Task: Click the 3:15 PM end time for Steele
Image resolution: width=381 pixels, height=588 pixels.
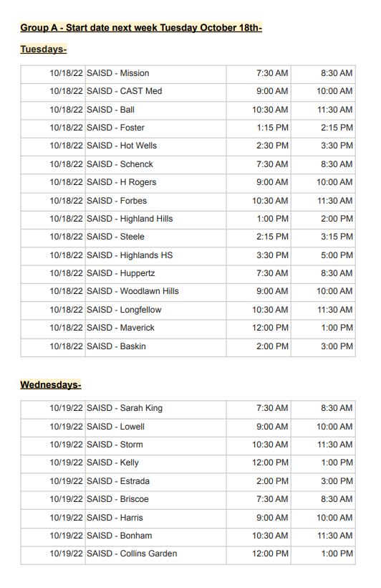Action: tap(323, 237)
